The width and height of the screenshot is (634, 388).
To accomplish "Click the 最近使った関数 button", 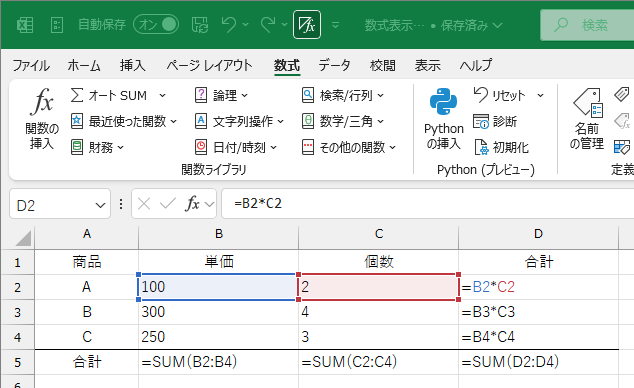I will pos(124,121).
